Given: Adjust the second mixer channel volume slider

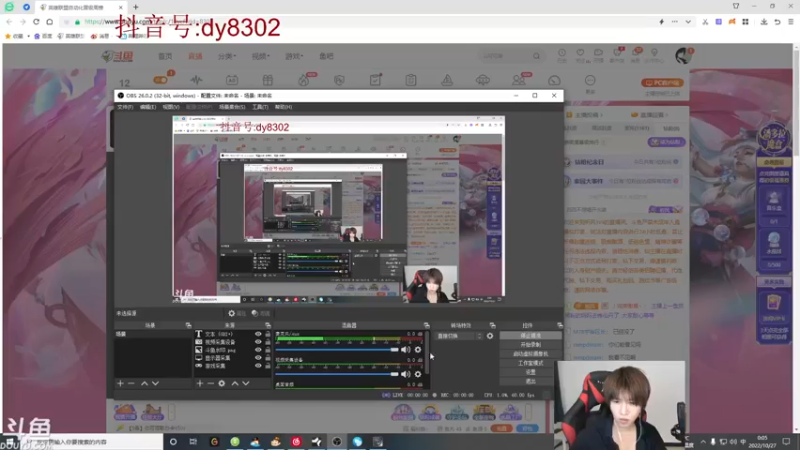Looking at the screenshot, I should (337, 374).
